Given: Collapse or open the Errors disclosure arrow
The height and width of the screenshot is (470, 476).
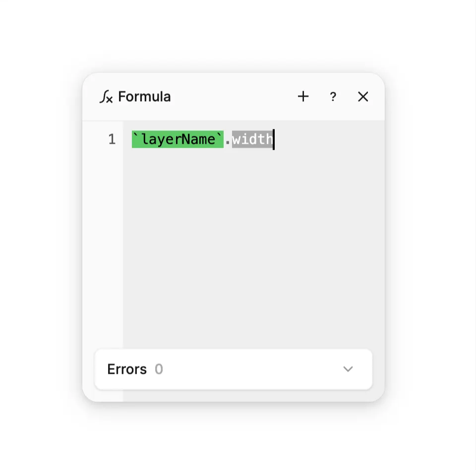Looking at the screenshot, I should click(348, 369).
